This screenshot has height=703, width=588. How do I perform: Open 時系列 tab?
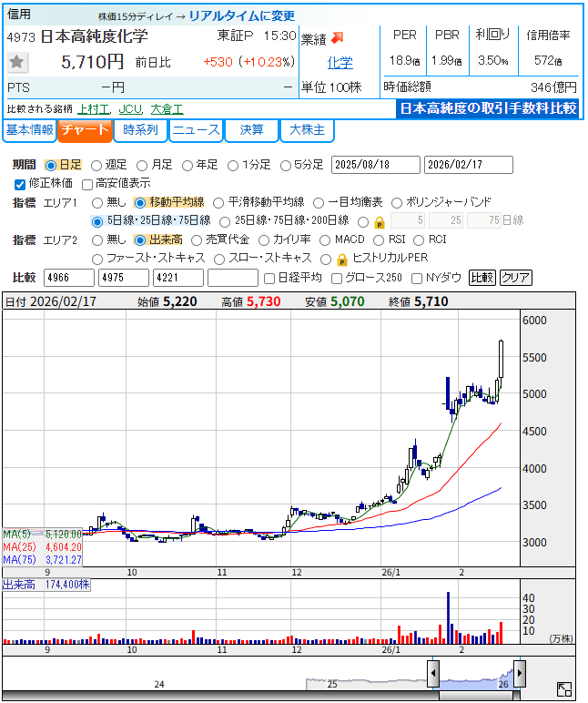pos(140,130)
